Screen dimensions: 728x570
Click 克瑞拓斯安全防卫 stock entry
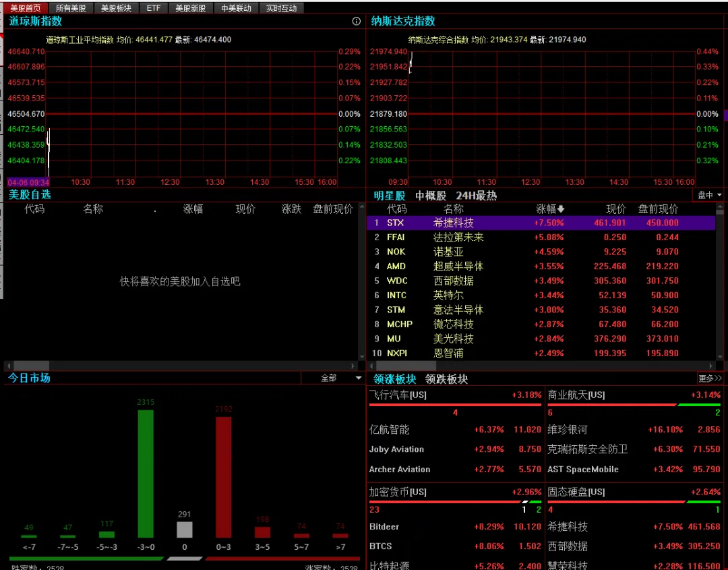point(588,449)
